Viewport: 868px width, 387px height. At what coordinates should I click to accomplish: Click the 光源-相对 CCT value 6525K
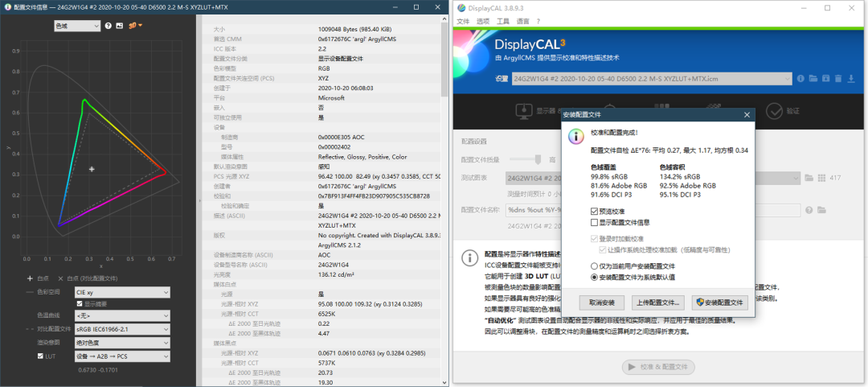coord(326,314)
